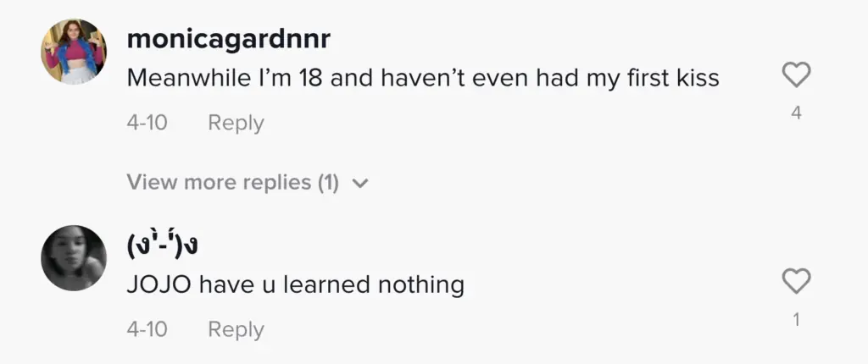Click the 4-10 date under monicagardnnr's comment
Image resolution: width=868 pixels, height=364 pixels.
(x=147, y=123)
